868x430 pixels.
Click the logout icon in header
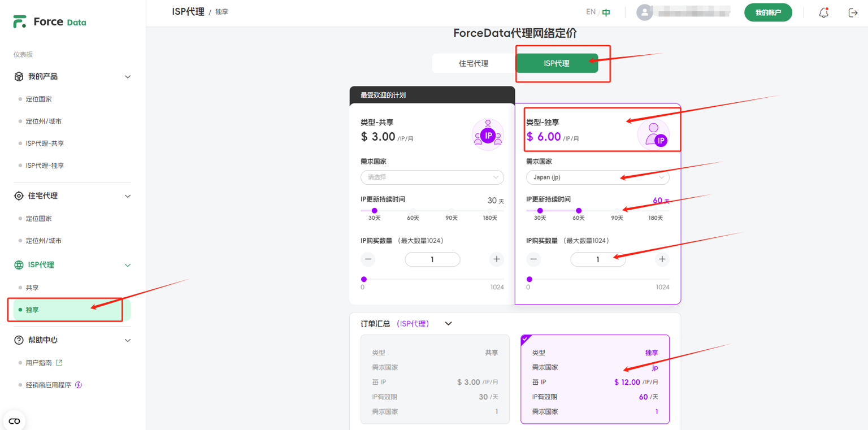(853, 12)
